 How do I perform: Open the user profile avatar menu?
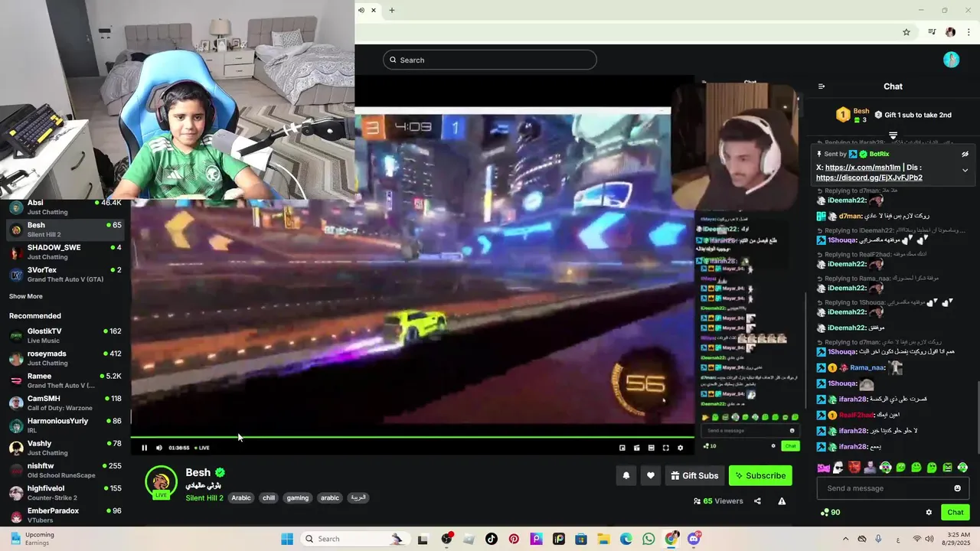coord(951,60)
